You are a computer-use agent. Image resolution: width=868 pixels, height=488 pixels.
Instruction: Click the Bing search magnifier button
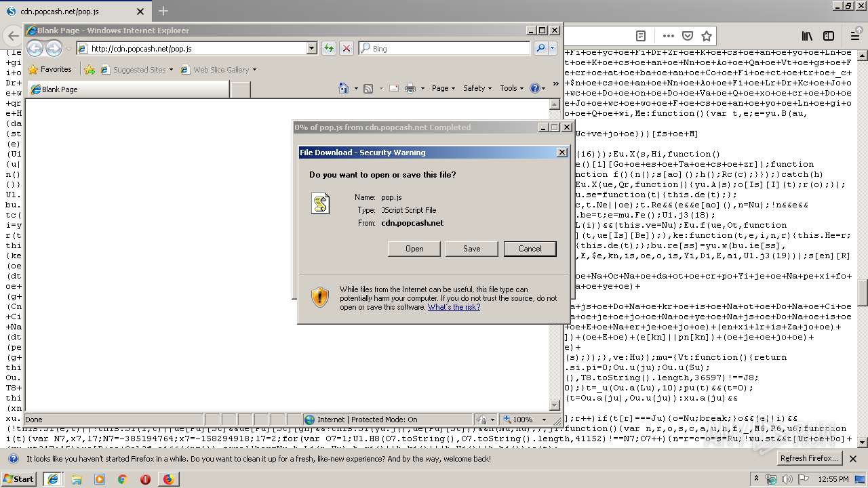click(x=540, y=48)
